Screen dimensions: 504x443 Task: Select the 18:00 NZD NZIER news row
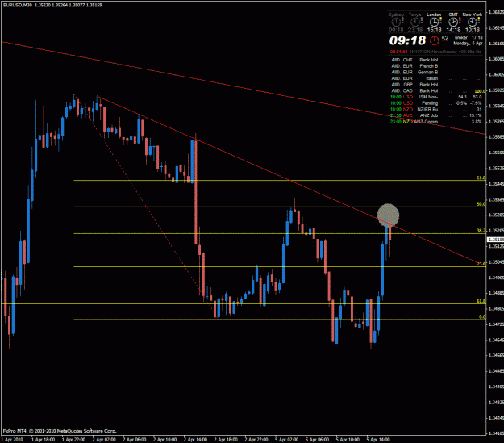pyautogui.click(x=436, y=110)
